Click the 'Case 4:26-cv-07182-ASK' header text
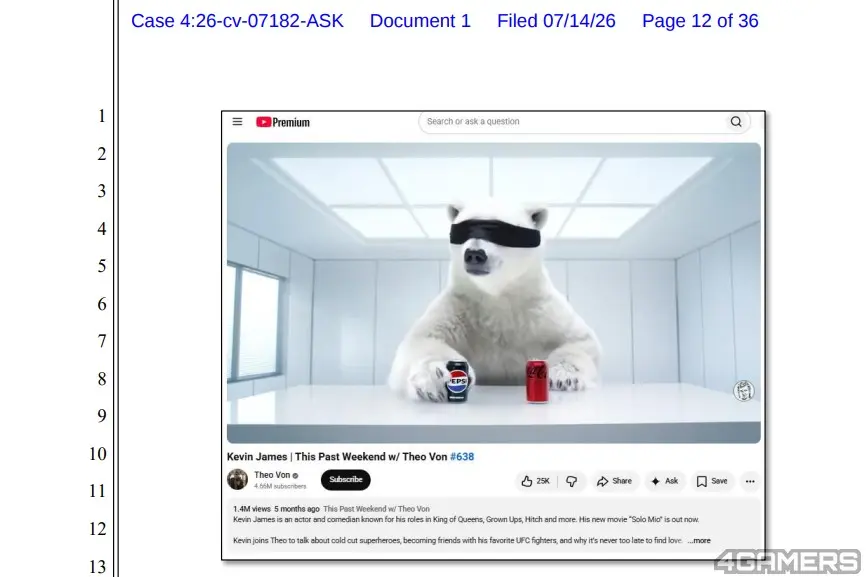This screenshot has height=577, width=866. pos(237,21)
